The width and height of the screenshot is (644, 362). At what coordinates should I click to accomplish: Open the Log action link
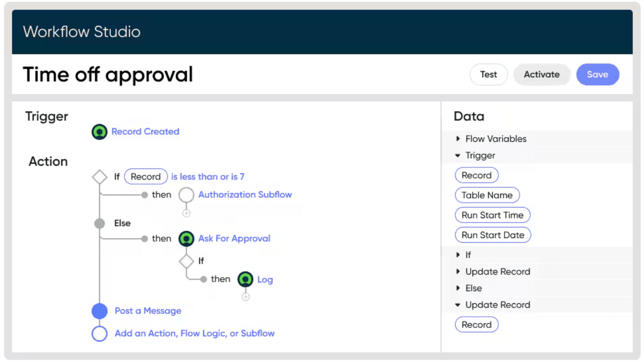tap(265, 280)
